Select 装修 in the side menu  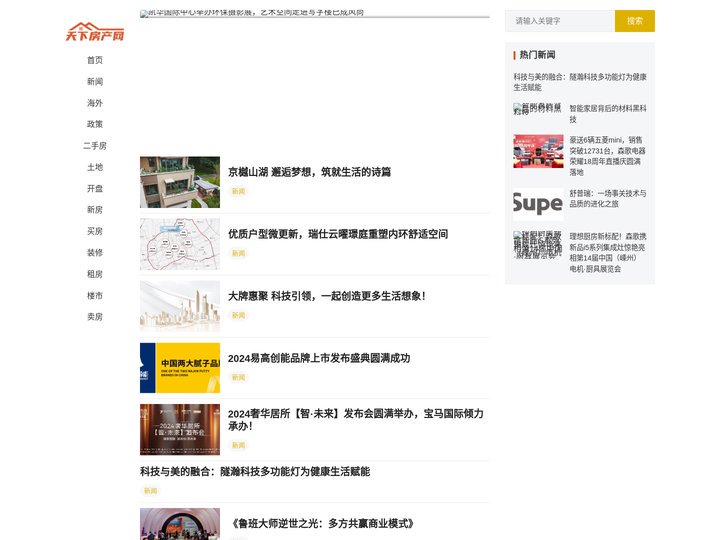tap(95, 253)
